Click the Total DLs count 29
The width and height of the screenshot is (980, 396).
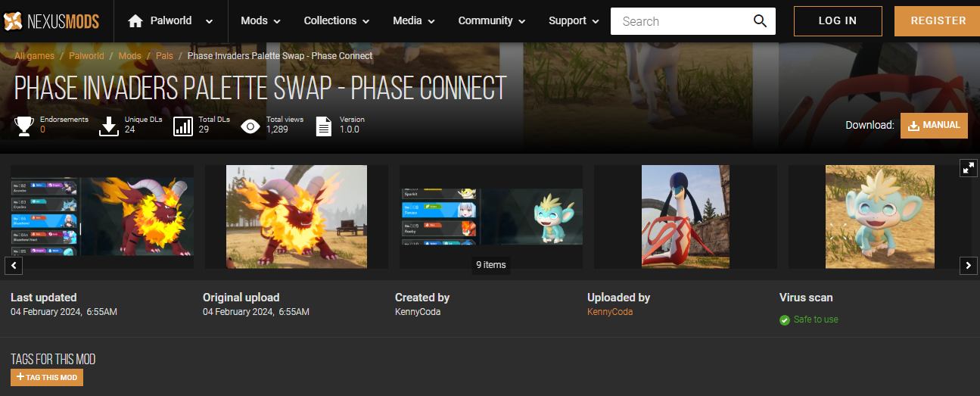204,129
